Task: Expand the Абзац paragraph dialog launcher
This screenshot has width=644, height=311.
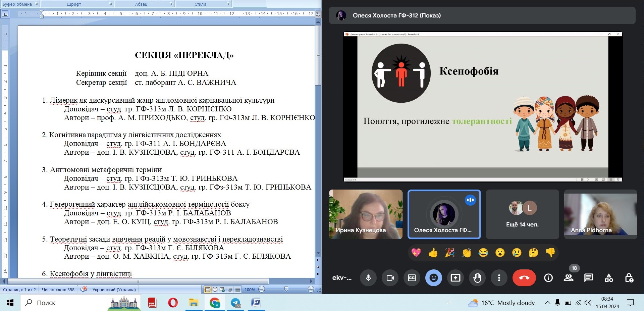Action: (x=171, y=4)
